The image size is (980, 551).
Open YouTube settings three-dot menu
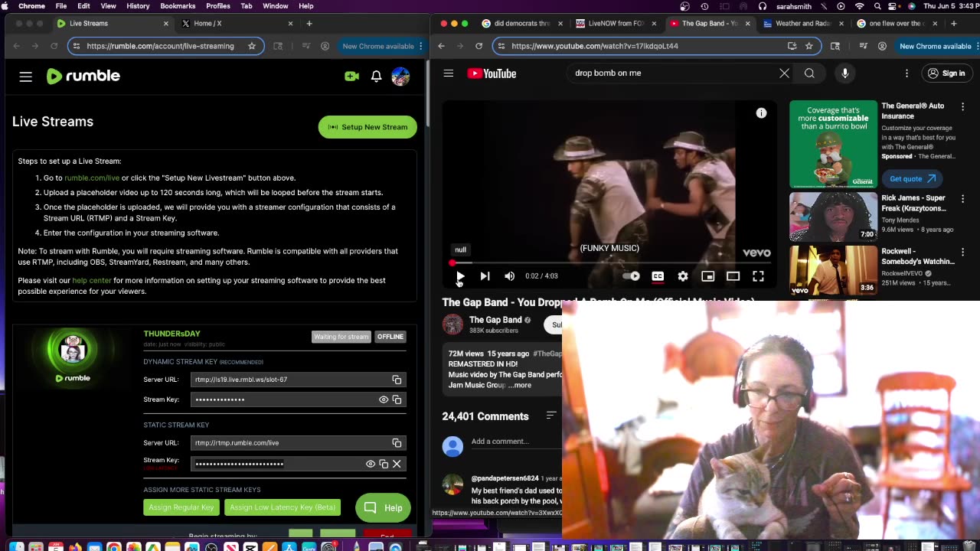pyautogui.click(x=906, y=73)
